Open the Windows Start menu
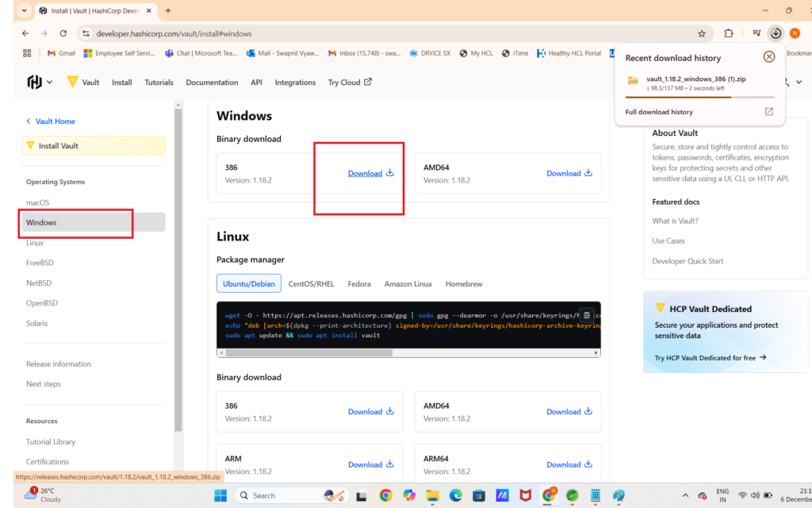 click(x=220, y=495)
